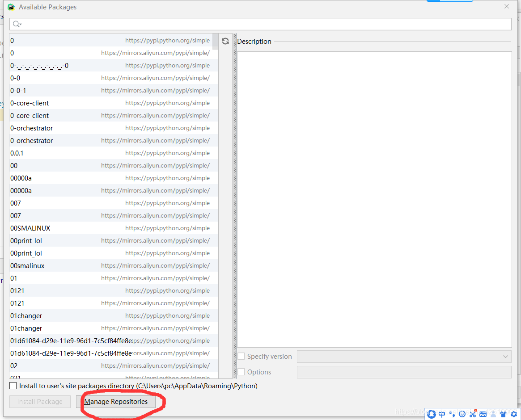This screenshot has height=420, width=521.
Task: Click the scissors screenshot tool in IME toolbar
Action: click(473, 414)
